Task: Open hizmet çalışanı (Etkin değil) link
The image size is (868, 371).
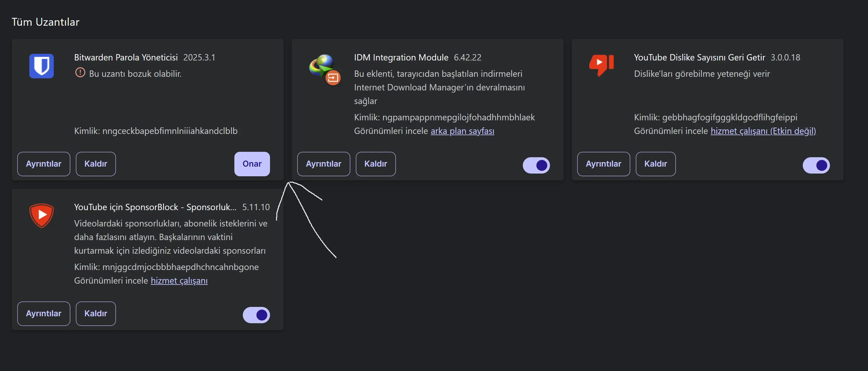Action: 763,131
